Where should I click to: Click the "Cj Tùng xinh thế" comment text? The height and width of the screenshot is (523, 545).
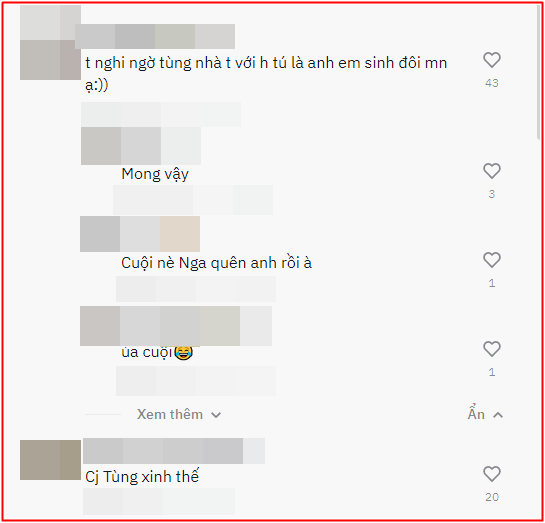tap(142, 476)
